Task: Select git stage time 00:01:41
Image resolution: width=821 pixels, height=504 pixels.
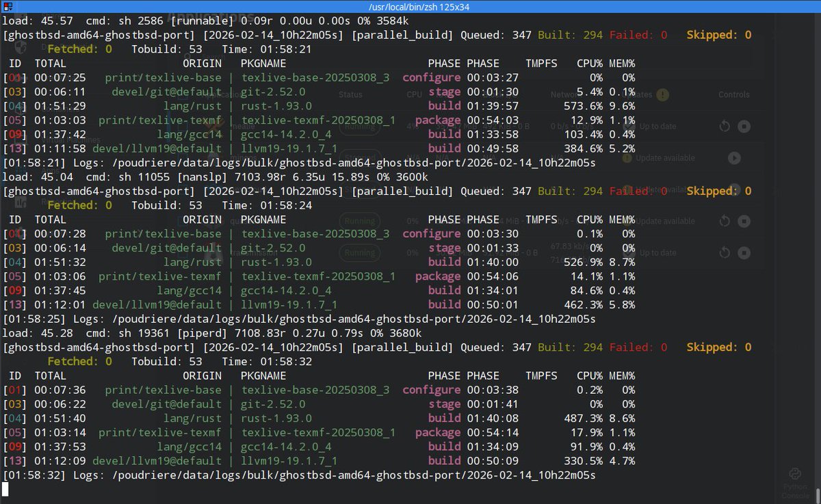Action: pyautogui.click(x=493, y=404)
